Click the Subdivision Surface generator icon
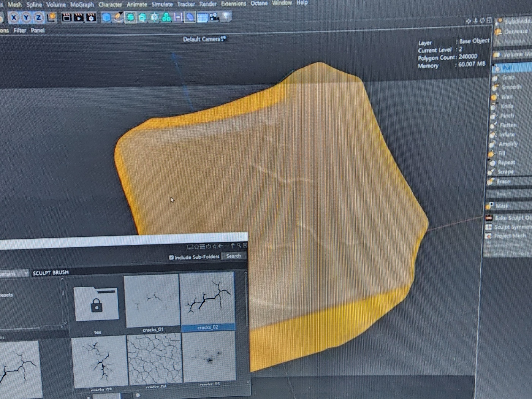The width and height of the screenshot is (532, 399). click(x=130, y=17)
